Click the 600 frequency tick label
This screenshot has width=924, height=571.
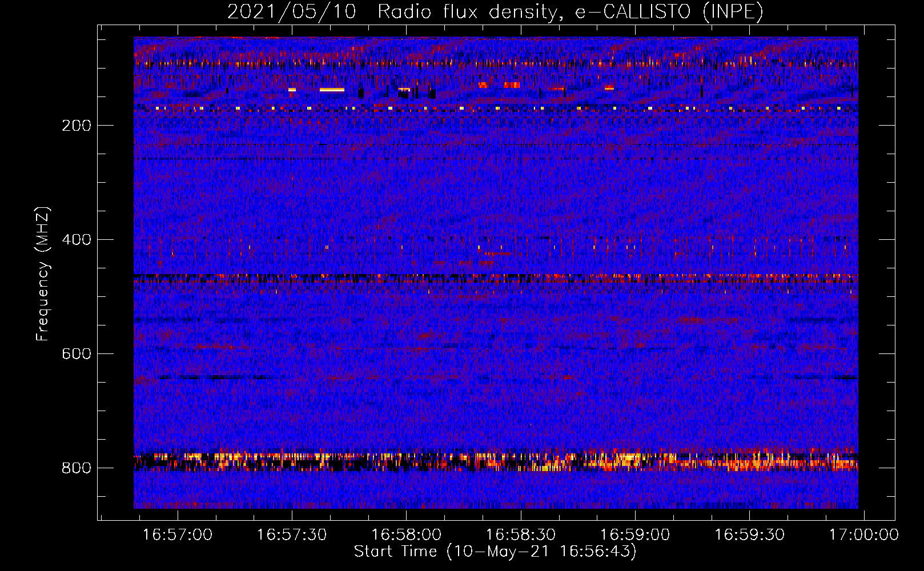(77, 354)
